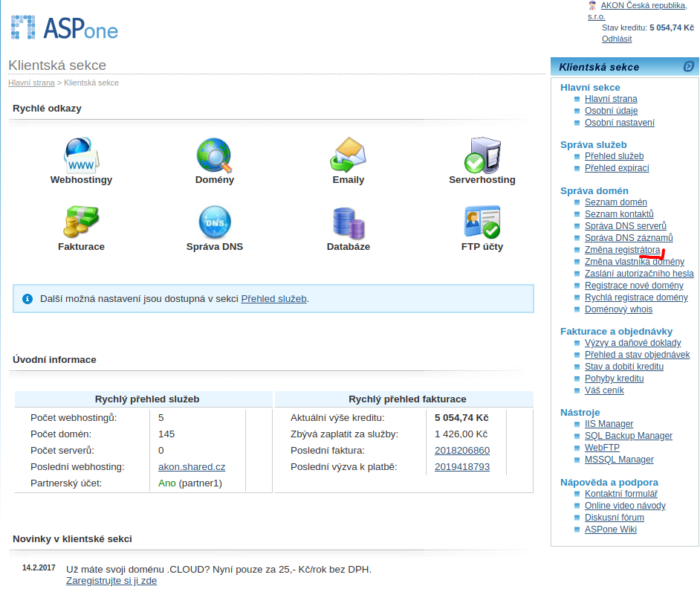
Task: Click the Správa DNS icon
Action: (x=214, y=222)
